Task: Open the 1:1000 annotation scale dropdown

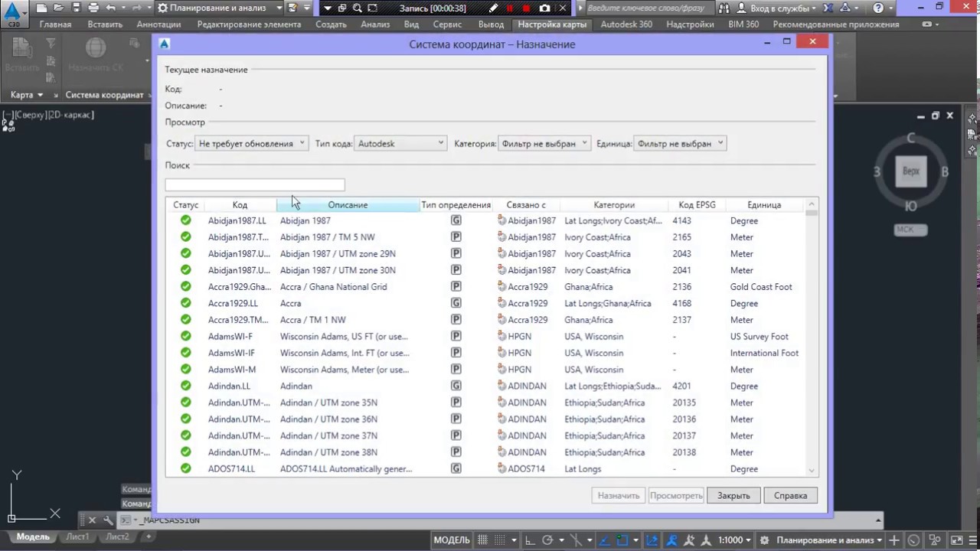Action: point(733,540)
